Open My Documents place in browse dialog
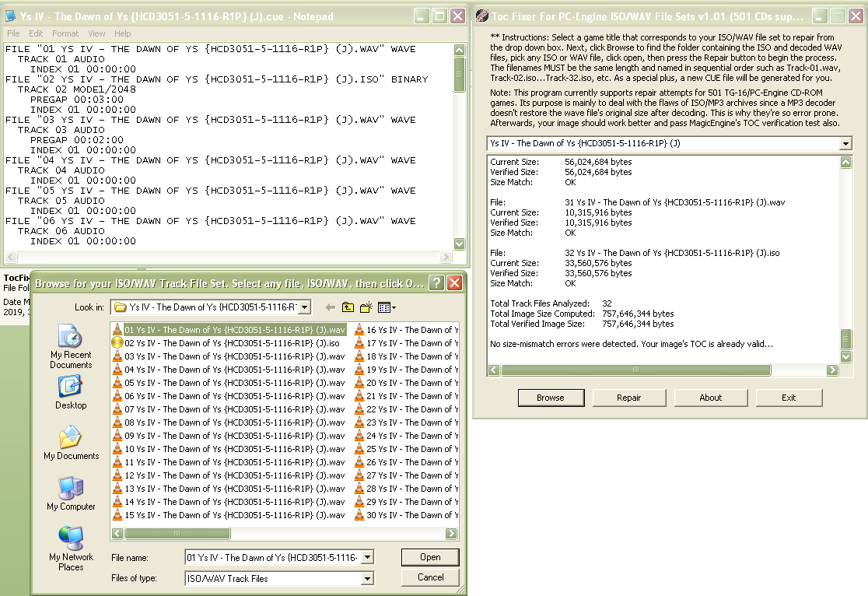The width and height of the screenshot is (868, 596). (71, 443)
